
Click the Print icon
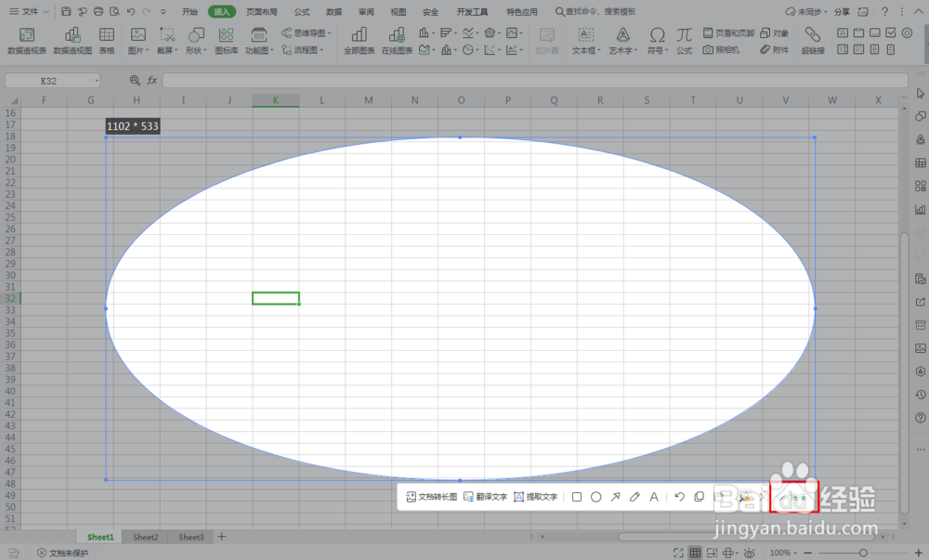click(x=98, y=11)
